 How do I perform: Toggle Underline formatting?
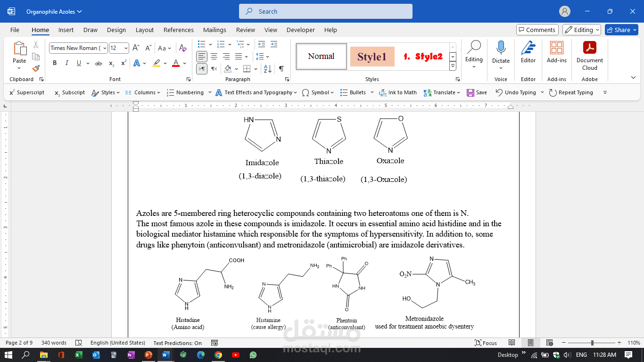click(79, 63)
